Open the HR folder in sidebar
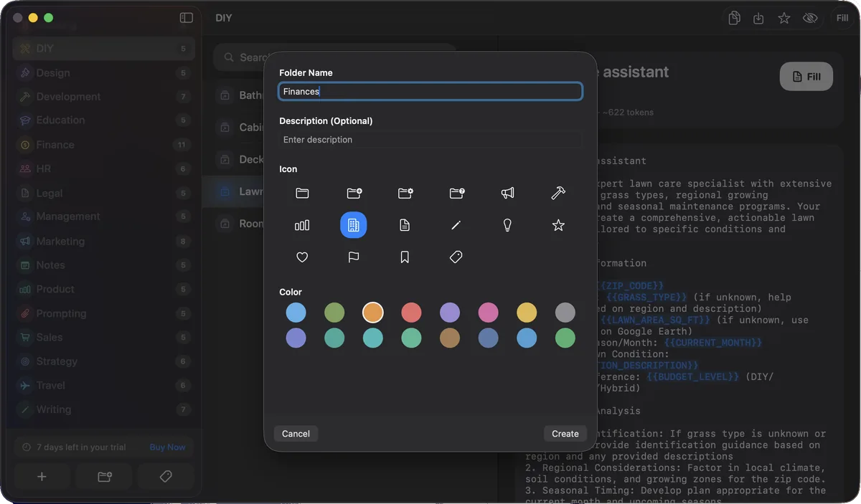The height and width of the screenshot is (504, 861). coord(104,169)
